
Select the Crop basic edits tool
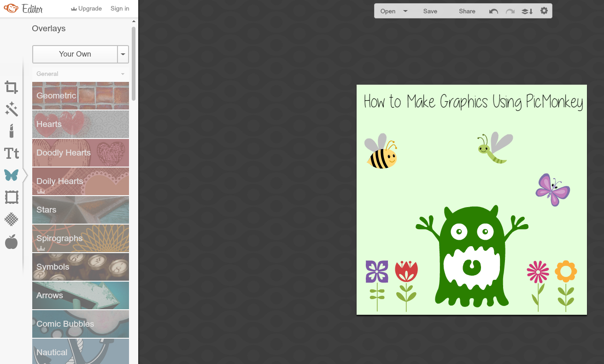(12, 87)
